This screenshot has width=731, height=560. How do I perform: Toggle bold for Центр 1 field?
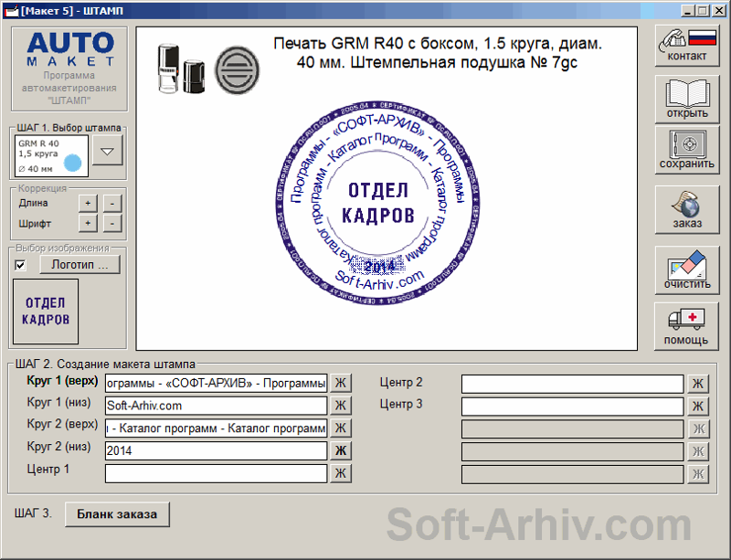(x=341, y=473)
